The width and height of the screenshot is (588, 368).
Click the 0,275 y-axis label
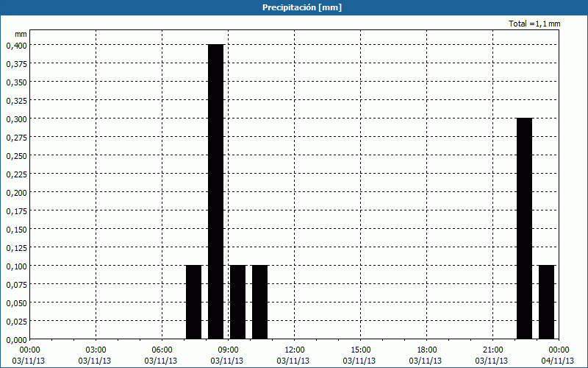pos(16,138)
